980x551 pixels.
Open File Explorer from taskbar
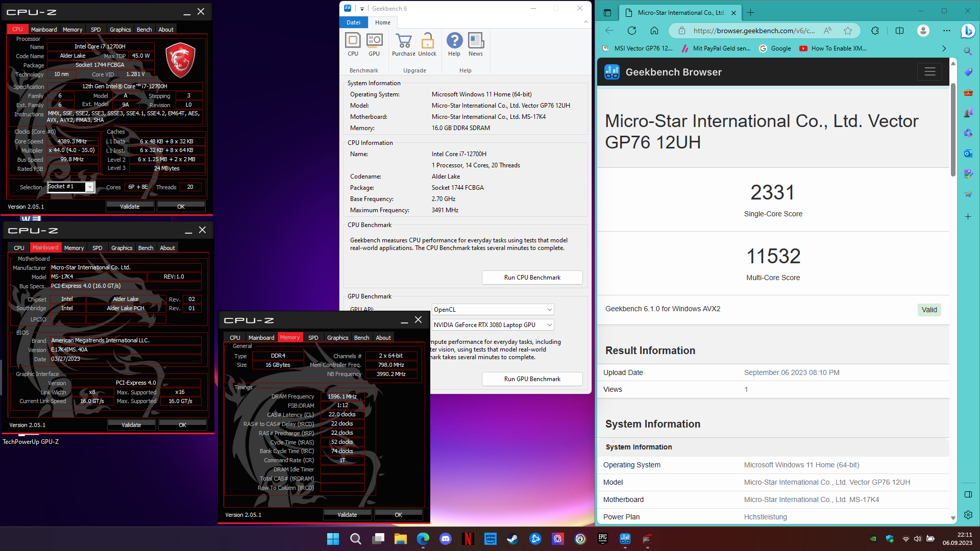tap(400, 539)
